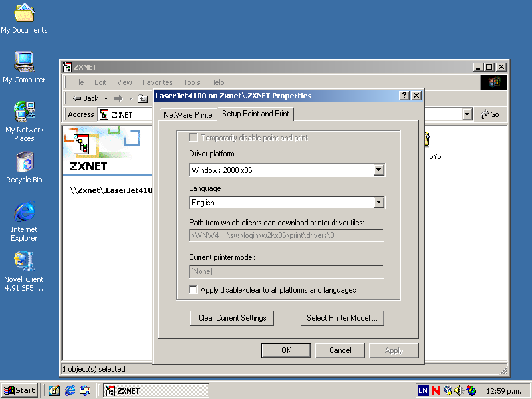Close the LaserJet4100 Properties dialog
Screen dimensions: 532x399
point(416,96)
